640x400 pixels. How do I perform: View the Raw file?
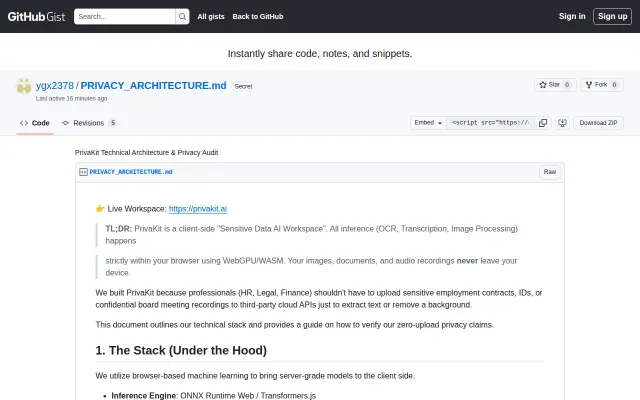(x=550, y=172)
